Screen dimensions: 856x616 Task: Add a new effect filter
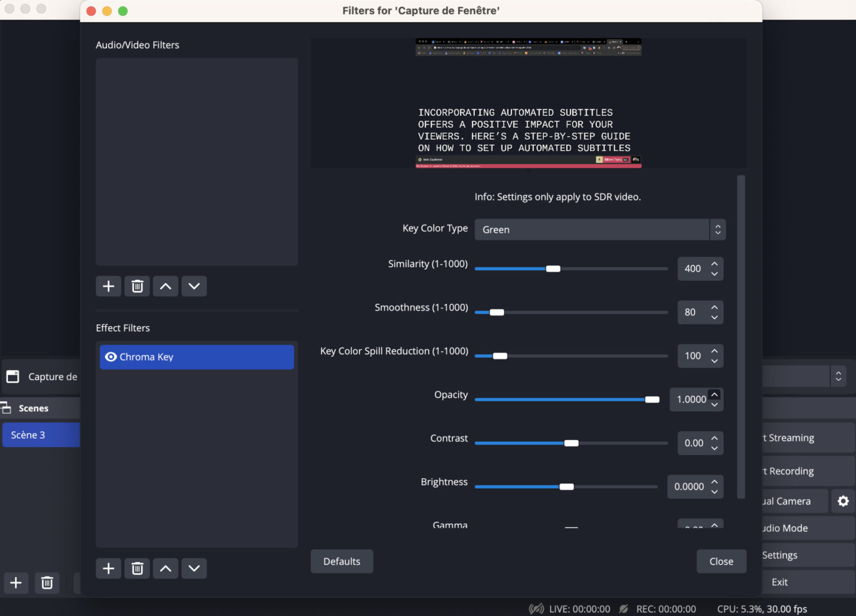coord(108,568)
